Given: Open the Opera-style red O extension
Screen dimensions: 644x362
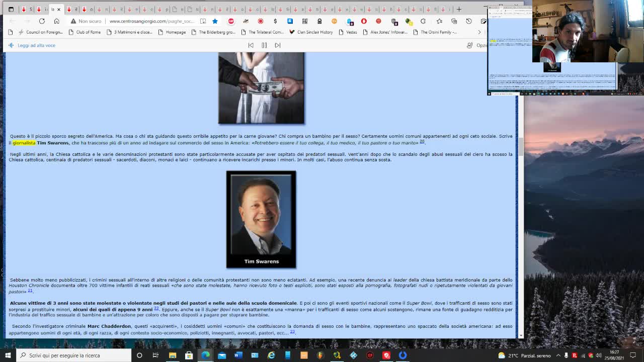Looking at the screenshot, I should point(364,21).
